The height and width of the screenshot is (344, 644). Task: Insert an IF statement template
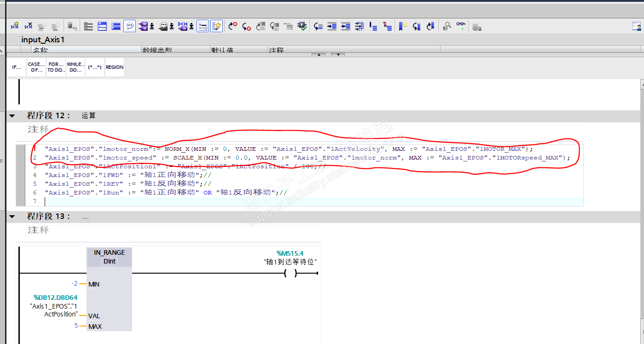coord(17,67)
